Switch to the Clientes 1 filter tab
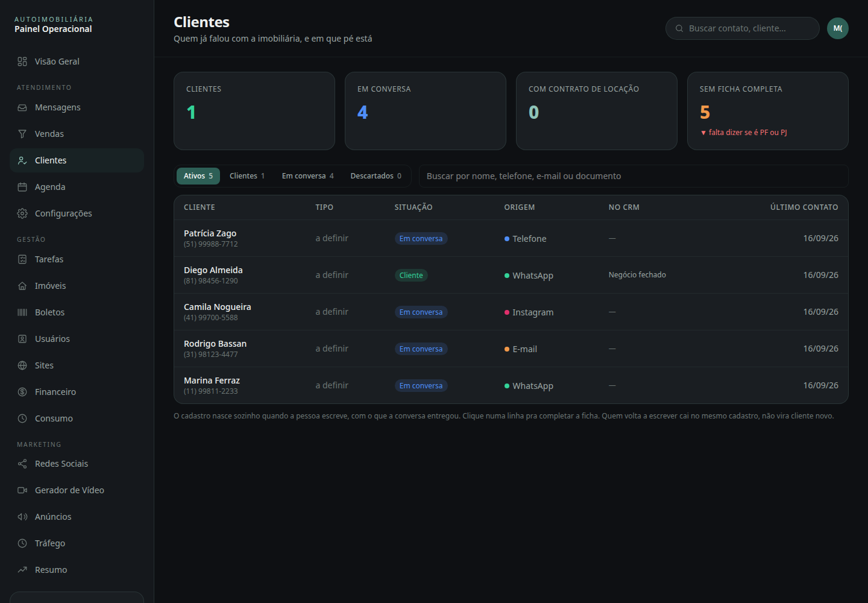Viewport: 868px width, 603px height. point(247,176)
